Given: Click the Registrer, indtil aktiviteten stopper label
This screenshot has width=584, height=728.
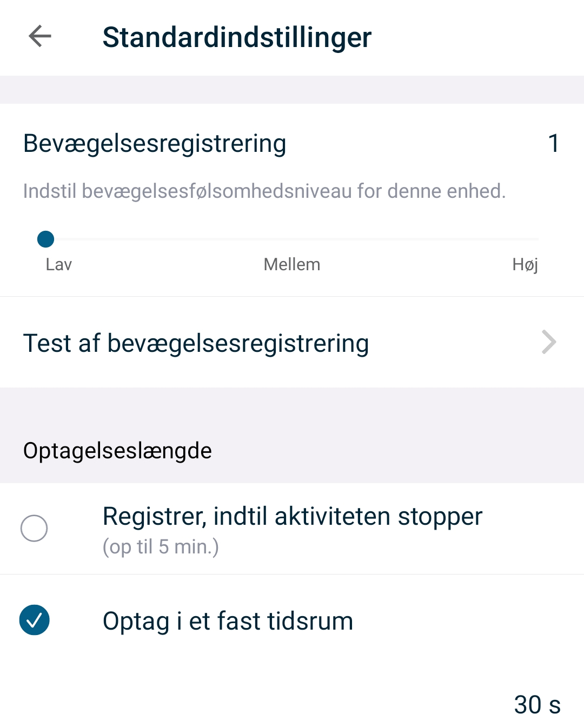Looking at the screenshot, I should point(292,516).
